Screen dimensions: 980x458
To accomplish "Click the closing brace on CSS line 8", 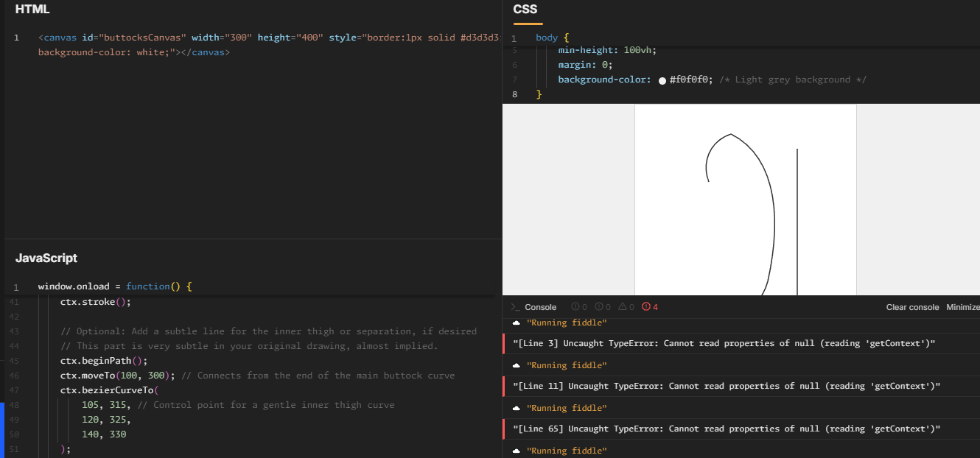I will pyautogui.click(x=539, y=94).
